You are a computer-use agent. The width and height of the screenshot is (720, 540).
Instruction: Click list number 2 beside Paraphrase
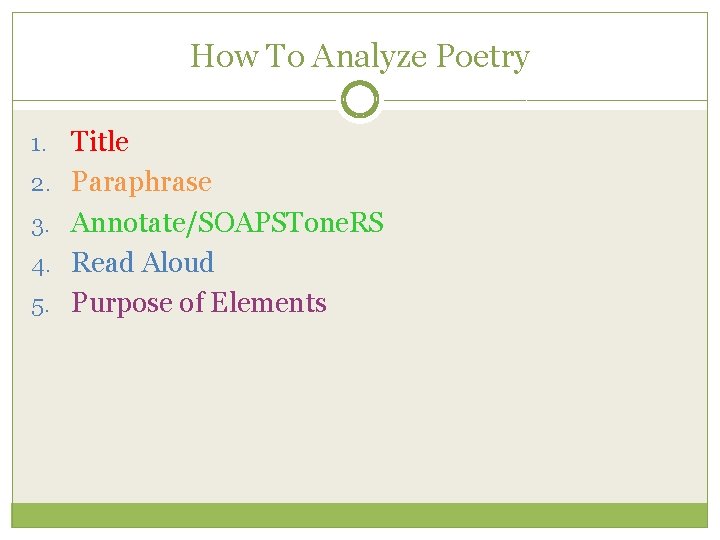coord(39,184)
